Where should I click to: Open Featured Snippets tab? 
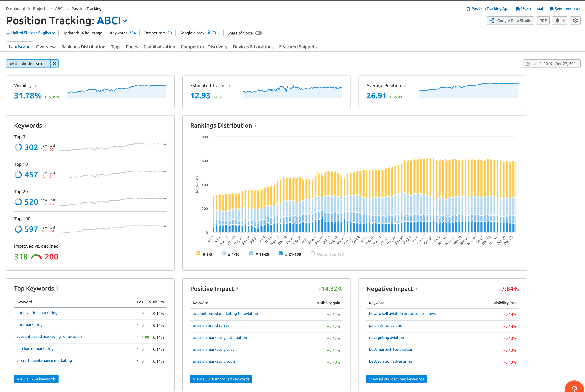298,47
